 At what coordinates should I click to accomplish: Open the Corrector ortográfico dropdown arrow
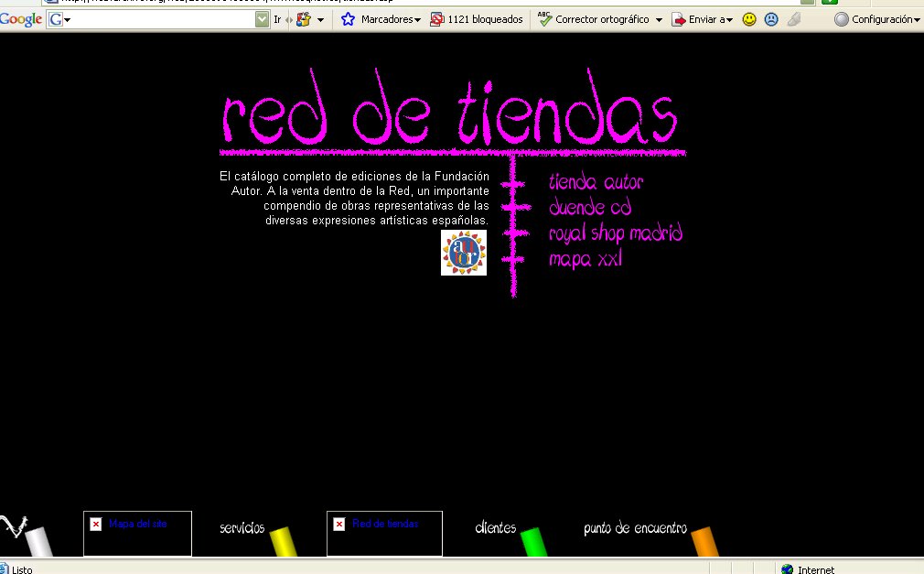tap(659, 19)
